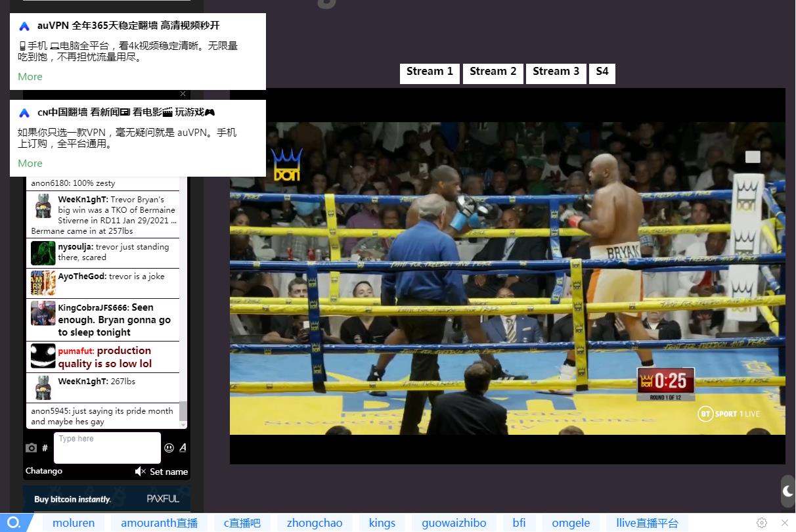
Task: Close the bottom search bar
Action: (x=785, y=523)
